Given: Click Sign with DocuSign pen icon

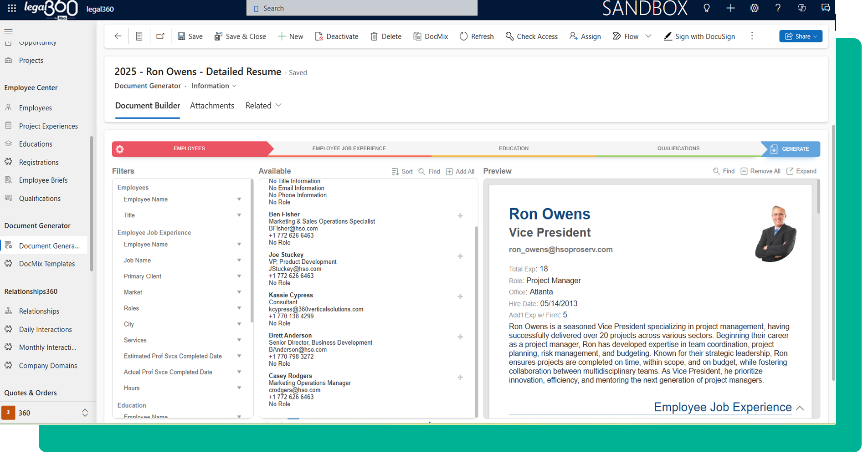Looking at the screenshot, I should [x=668, y=36].
